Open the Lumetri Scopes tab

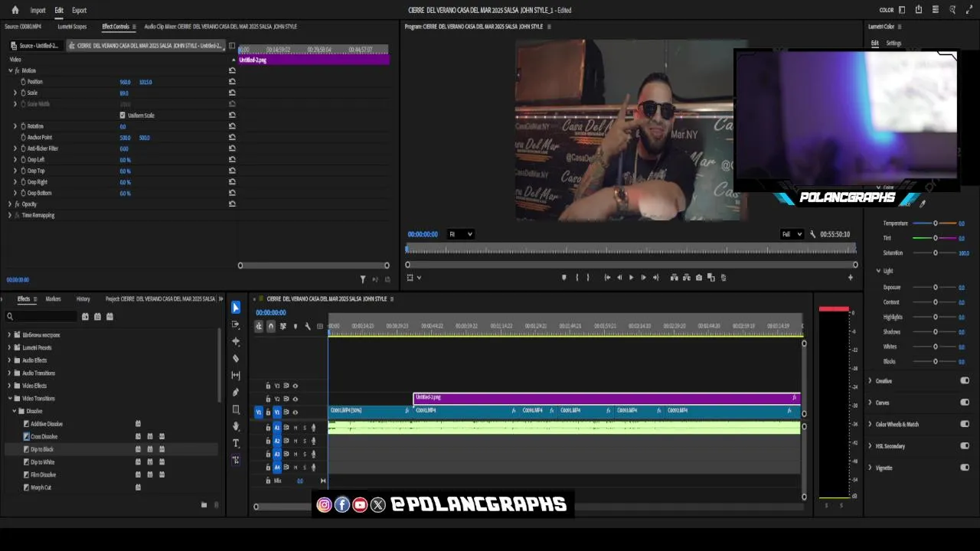click(x=72, y=26)
